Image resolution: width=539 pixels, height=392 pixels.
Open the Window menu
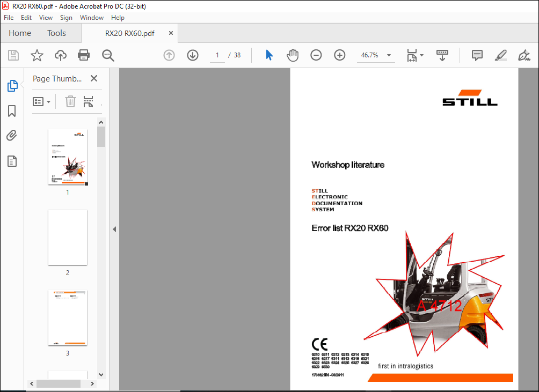pyautogui.click(x=92, y=18)
